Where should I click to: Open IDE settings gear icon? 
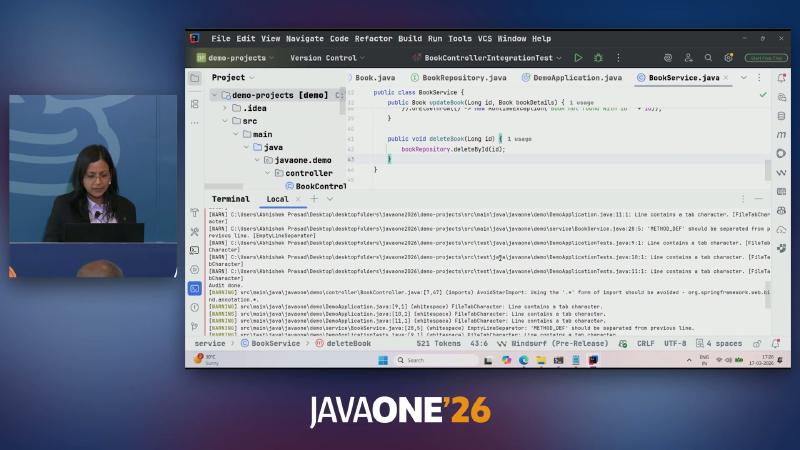[728, 58]
